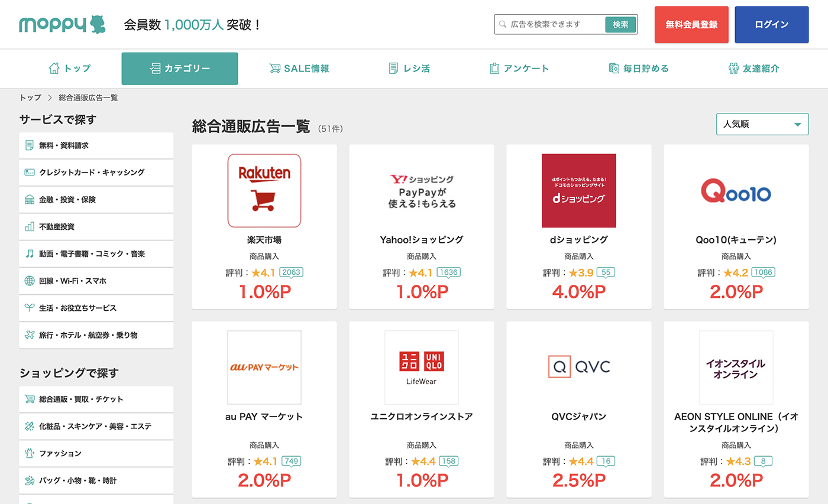Viewport: 828px width, 504px height.
Task: Click the dショッピング title text
Action: (x=579, y=240)
